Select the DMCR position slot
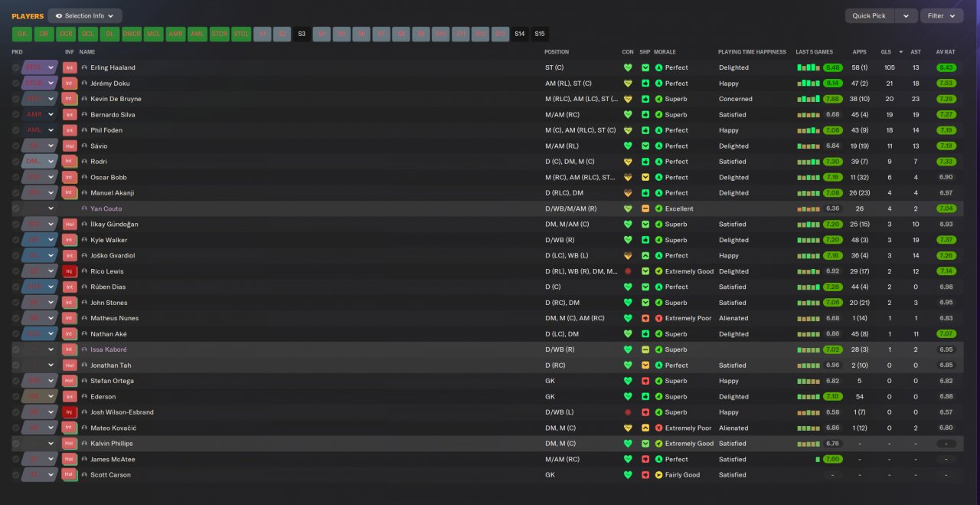This screenshot has height=505, width=980. [x=132, y=34]
